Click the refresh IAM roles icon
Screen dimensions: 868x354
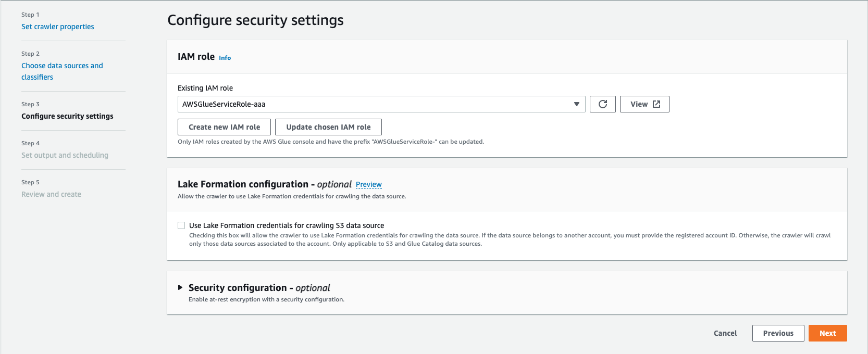tap(602, 104)
